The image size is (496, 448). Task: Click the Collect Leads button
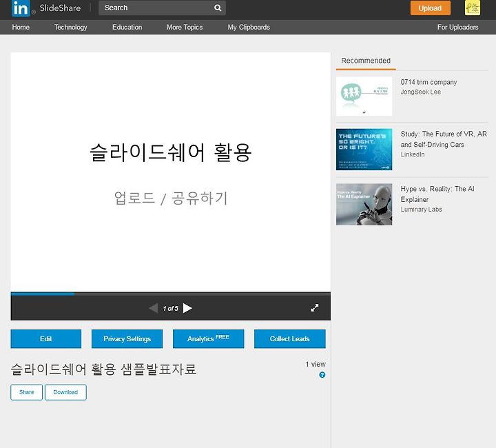(290, 339)
